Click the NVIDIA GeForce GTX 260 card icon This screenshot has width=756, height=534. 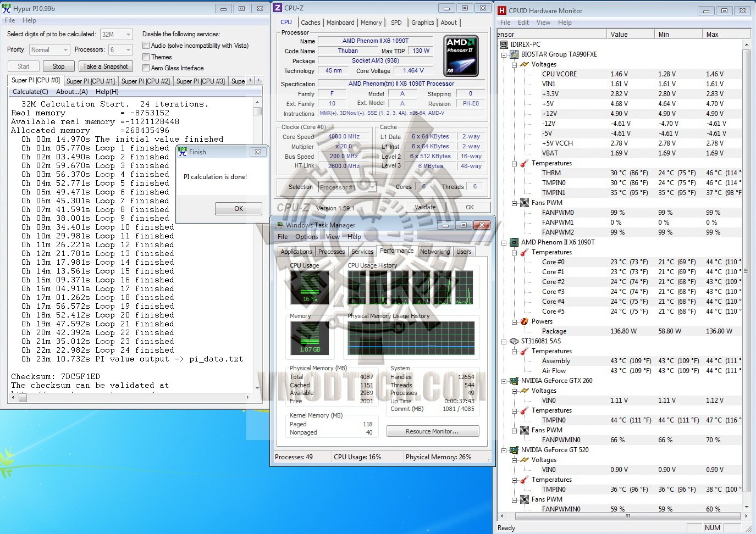[x=514, y=381]
